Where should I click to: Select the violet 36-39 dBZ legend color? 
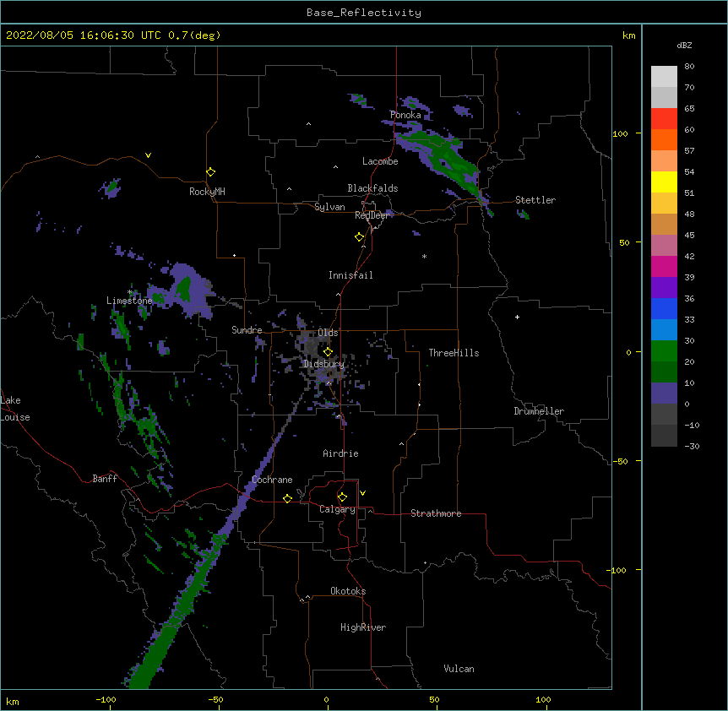[664, 288]
